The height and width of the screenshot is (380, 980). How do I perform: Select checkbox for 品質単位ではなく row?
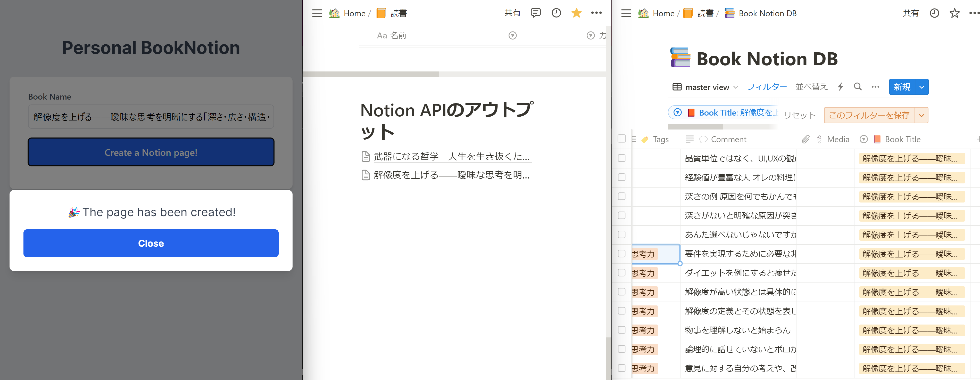621,158
